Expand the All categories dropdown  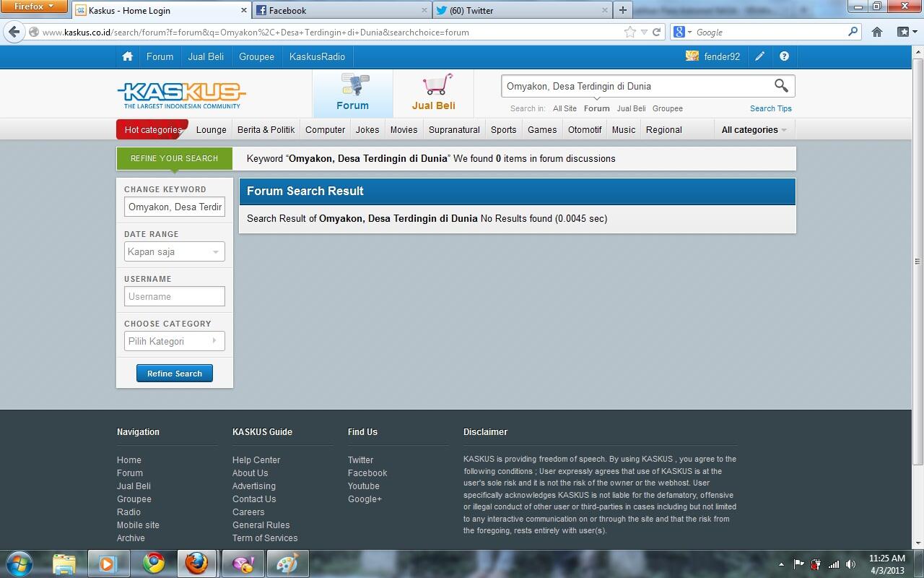(754, 130)
